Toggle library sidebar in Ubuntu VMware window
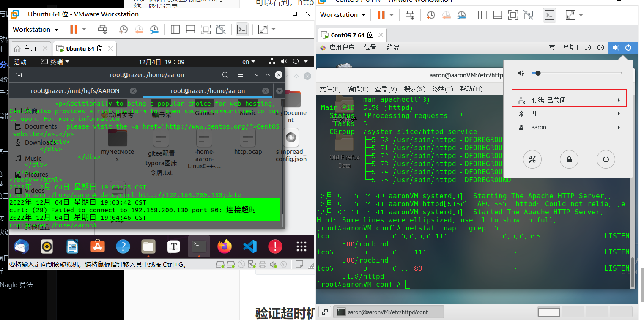644x320 pixels. click(175, 29)
